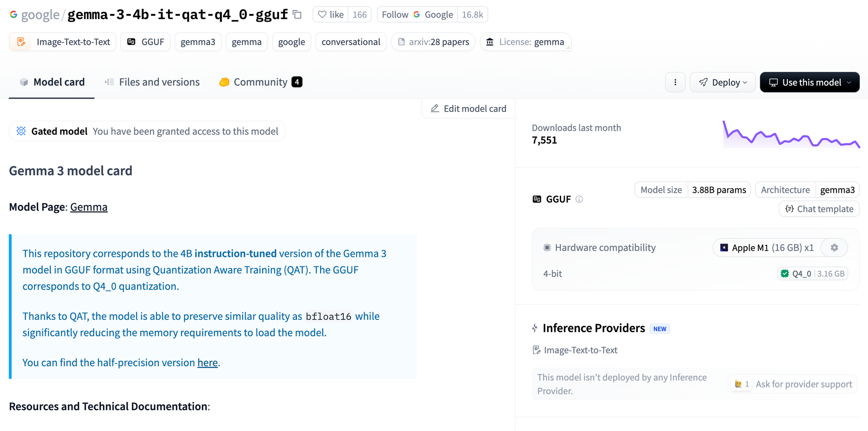This screenshot has height=431, width=868.
Task: Click the Q4_0 compatibility checkmark badge
Action: 785,273
